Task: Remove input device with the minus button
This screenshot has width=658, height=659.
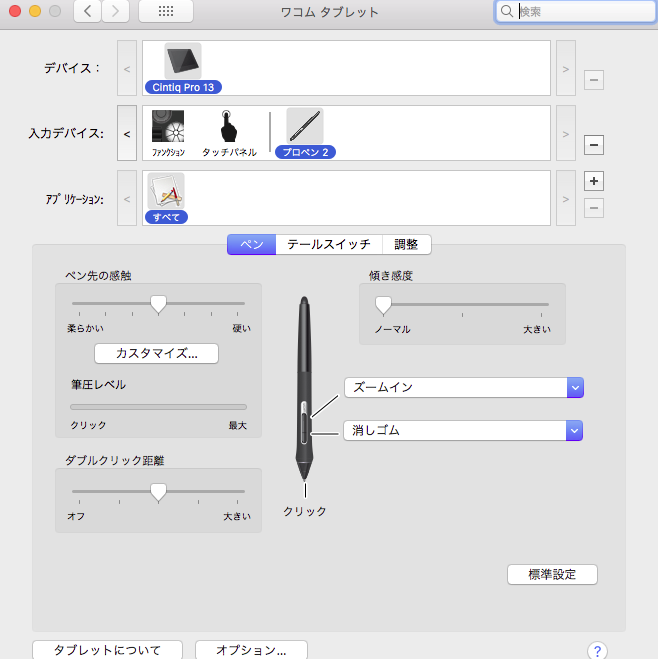Action: pyautogui.click(x=593, y=145)
